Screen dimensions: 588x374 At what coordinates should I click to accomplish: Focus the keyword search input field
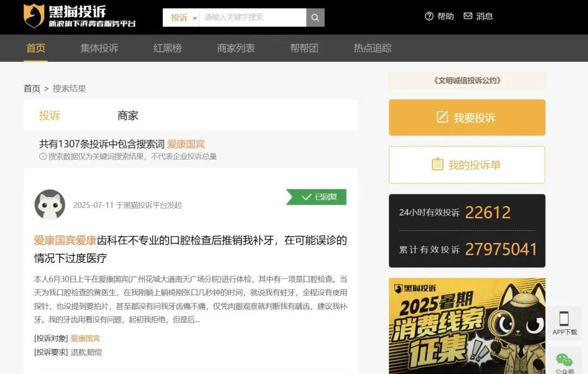coord(253,17)
